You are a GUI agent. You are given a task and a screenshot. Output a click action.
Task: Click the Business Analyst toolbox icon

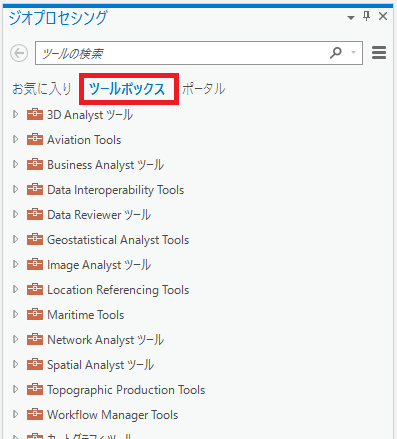pos(35,164)
